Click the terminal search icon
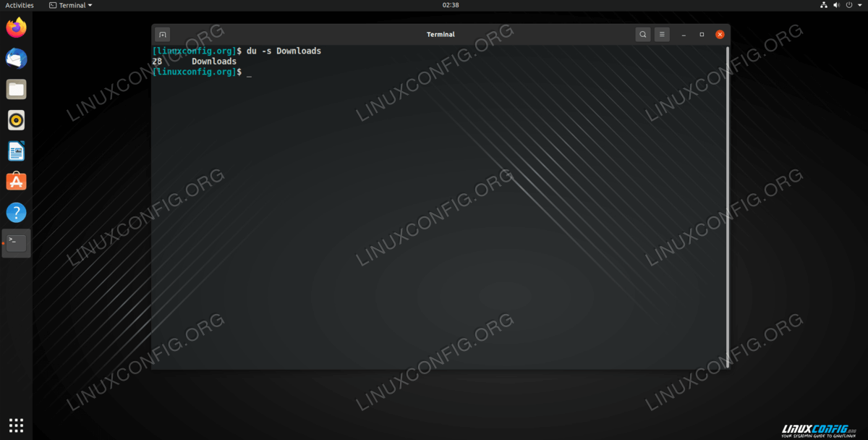This screenshot has height=440, width=868. click(x=642, y=34)
